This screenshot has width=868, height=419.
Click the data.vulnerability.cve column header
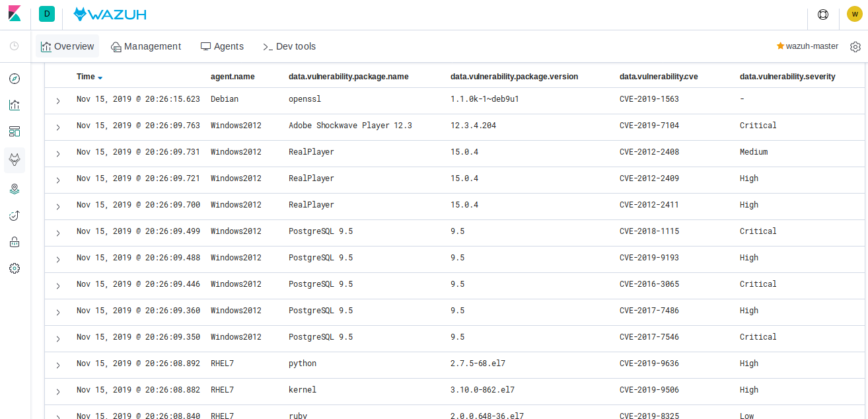coord(659,77)
